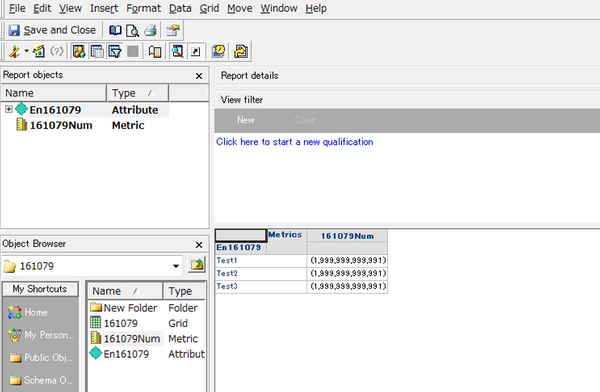This screenshot has width=600, height=392.
Task: Click the View filter header bar
Action: 407,100
